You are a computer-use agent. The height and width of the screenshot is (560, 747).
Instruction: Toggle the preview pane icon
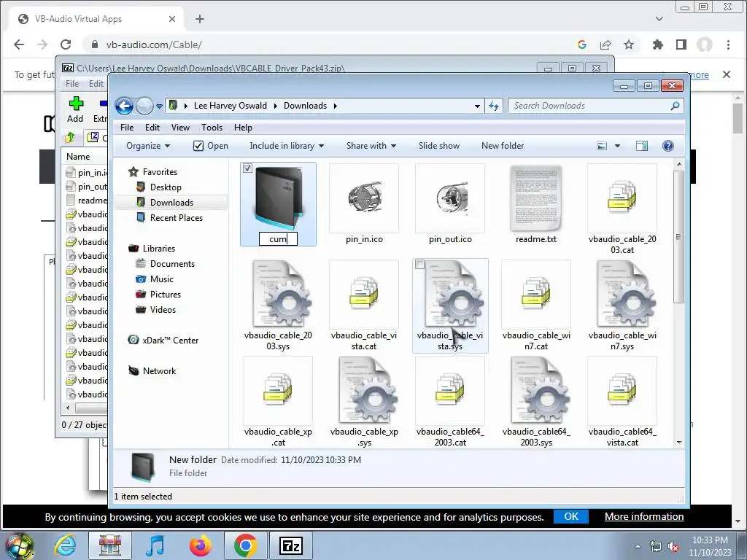642,146
